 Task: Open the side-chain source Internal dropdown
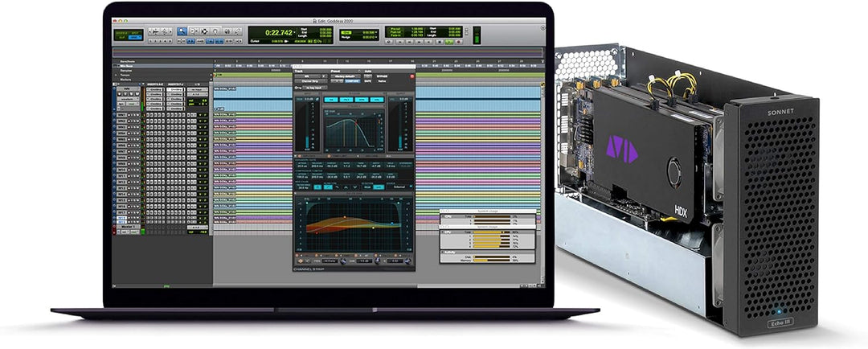pyautogui.click(x=399, y=187)
